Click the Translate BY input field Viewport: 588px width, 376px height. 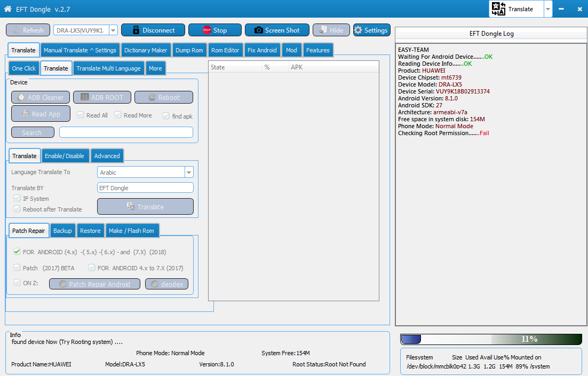[145, 187]
